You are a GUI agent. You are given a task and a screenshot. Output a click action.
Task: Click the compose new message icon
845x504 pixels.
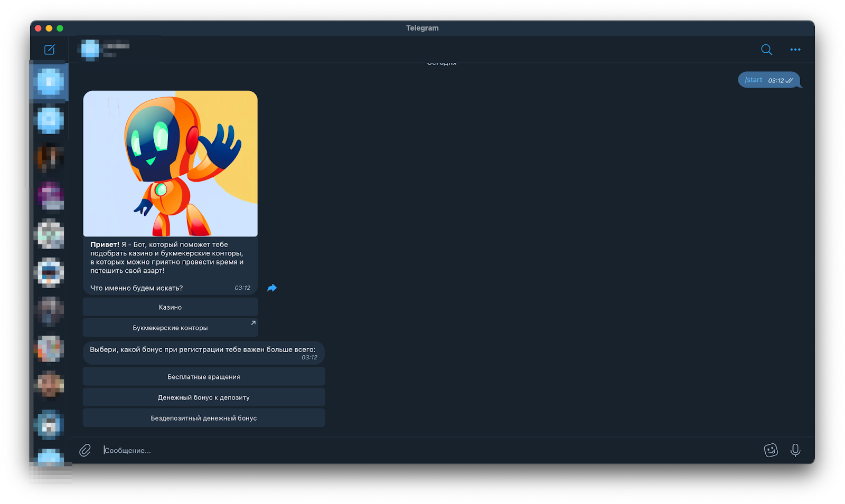click(50, 49)
